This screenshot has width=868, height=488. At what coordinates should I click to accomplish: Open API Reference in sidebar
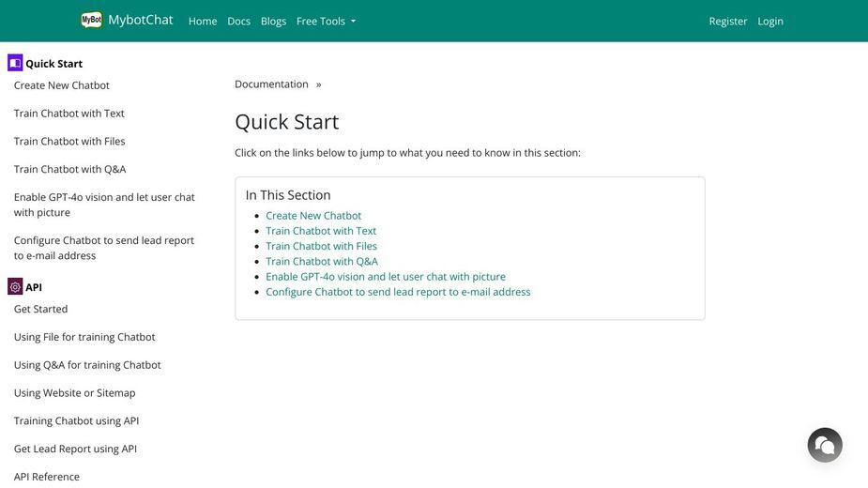(47, 477)
